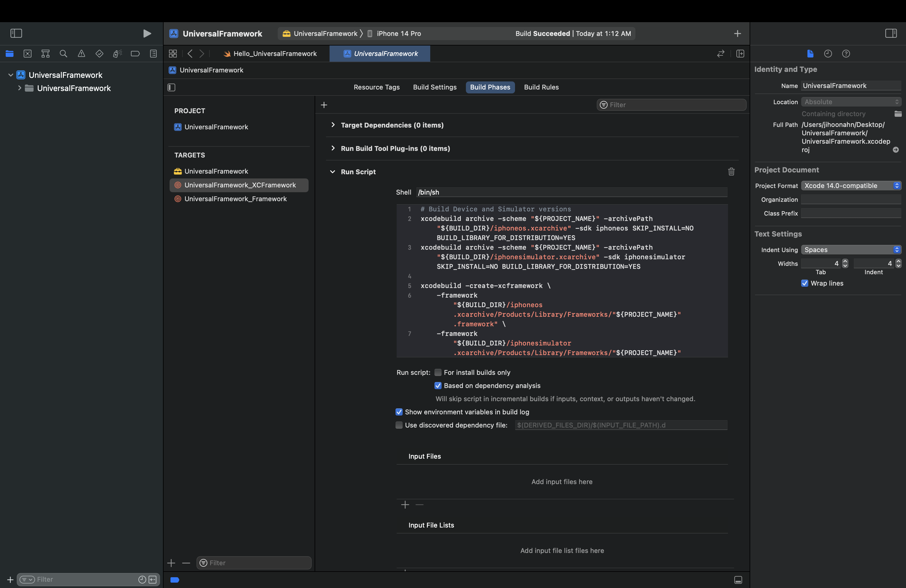Go forward in editor history
Viewport: 906px width, 588px height.
click(x=202, y=54)
